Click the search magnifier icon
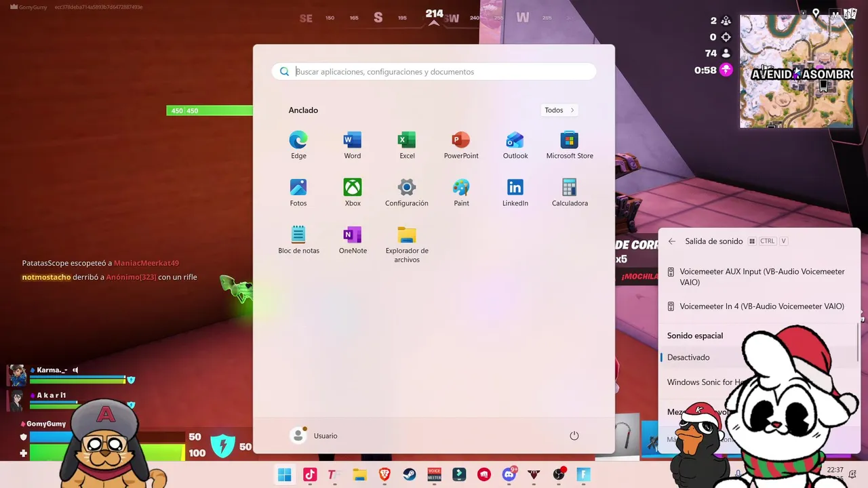Image resolution: width=868 pixels, height=488 pixels. click(285, 72)
